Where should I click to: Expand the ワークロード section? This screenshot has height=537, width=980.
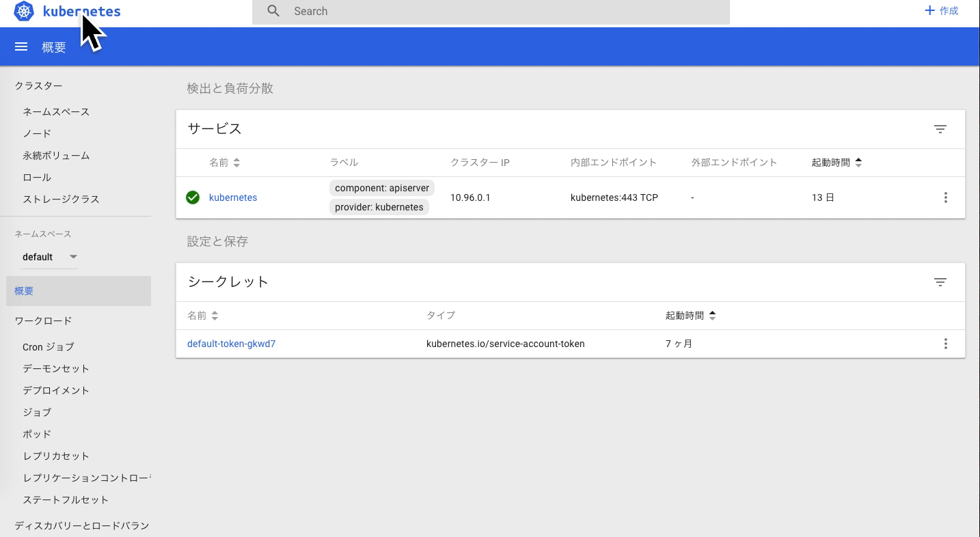pyautogui.click(x=43, y=320)
